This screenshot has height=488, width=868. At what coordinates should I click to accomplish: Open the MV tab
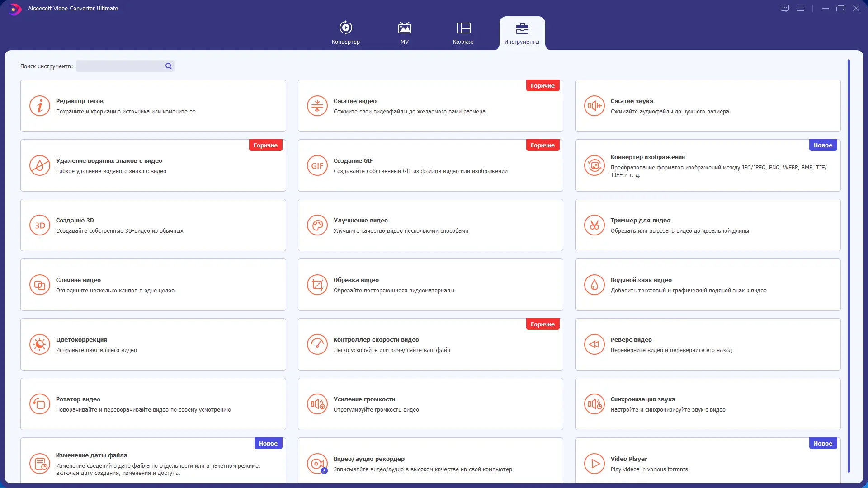405,33
